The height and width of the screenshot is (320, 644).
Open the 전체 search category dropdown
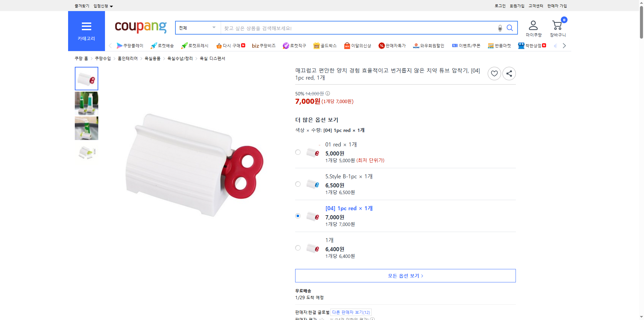point(198,28)
